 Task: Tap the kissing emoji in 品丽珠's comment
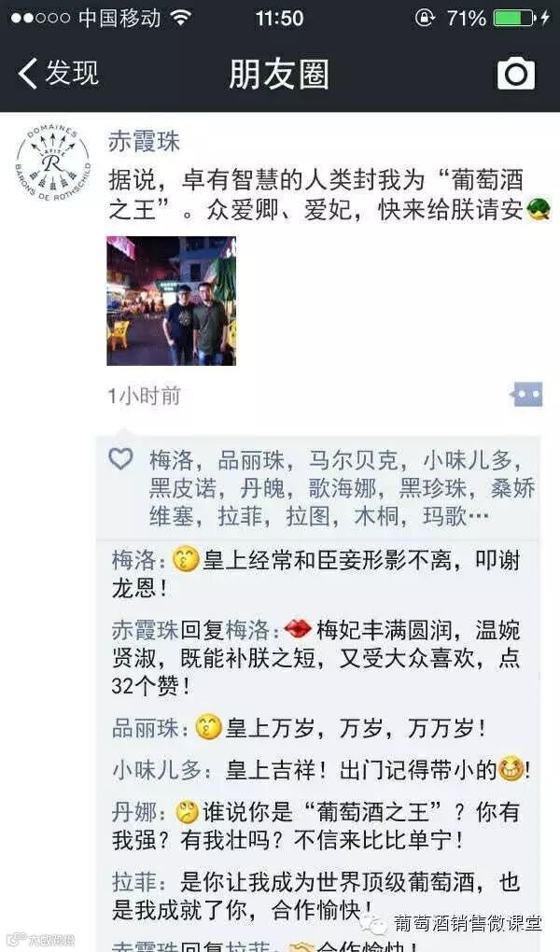[x=208, y=727]
